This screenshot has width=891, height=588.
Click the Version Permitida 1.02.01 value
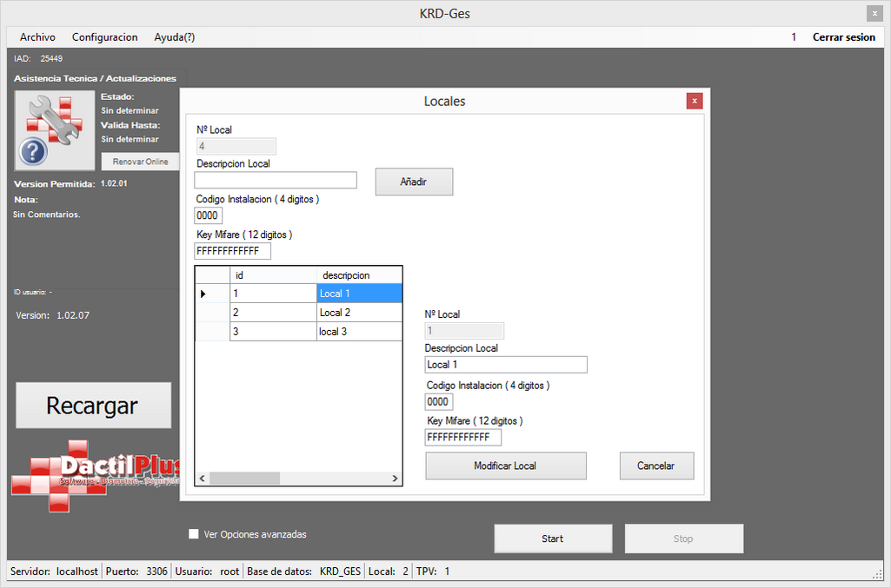click(x=114, y=183)
